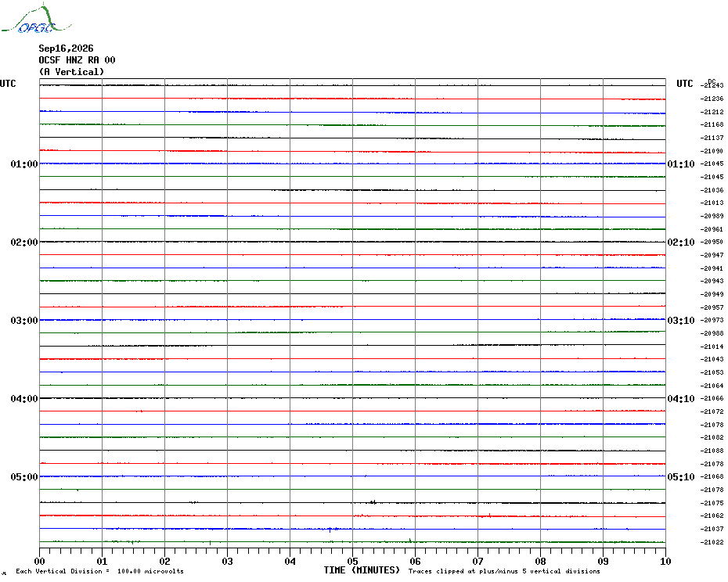Select the 05:00 UTC time label
The image size is (728, 582).
pos(24,476)
